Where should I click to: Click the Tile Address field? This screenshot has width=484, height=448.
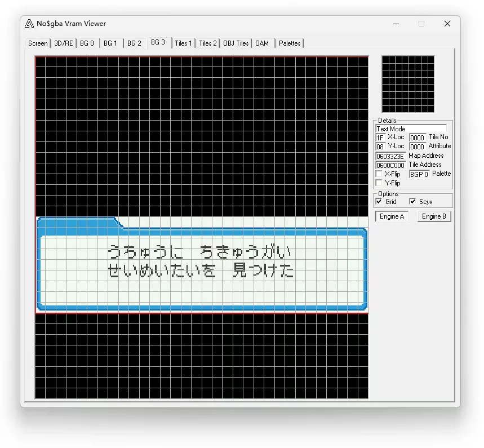coord(390,165)
